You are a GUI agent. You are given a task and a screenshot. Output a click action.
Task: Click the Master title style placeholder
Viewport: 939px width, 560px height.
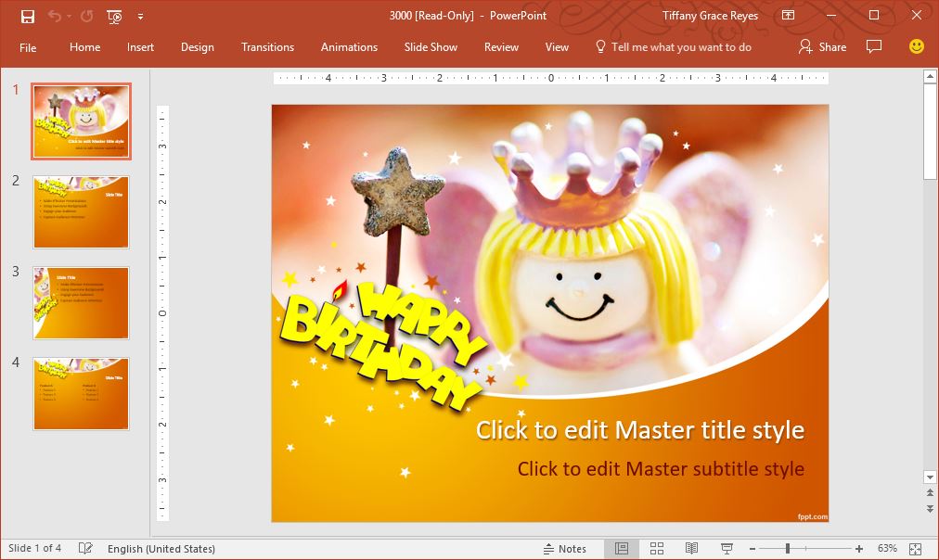pos(639,430)
